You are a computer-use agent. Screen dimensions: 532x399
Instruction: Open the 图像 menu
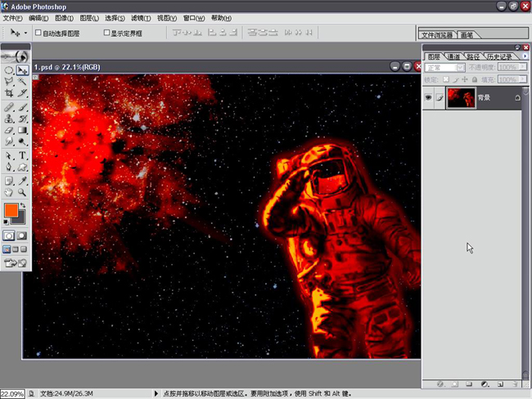[64, 18]
